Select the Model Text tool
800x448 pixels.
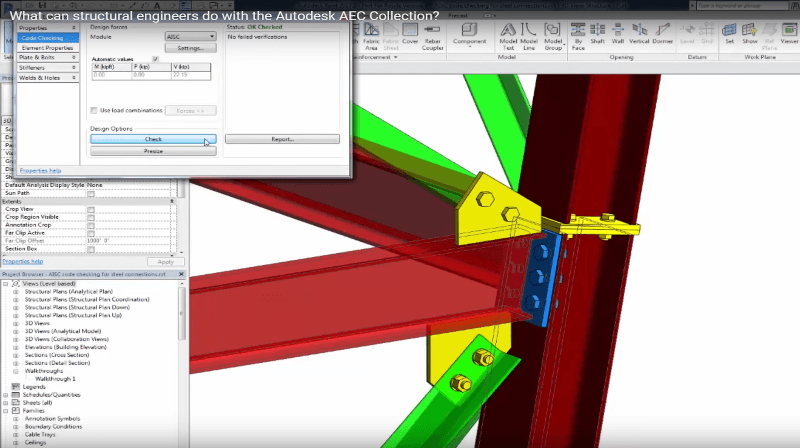[507, 37]
